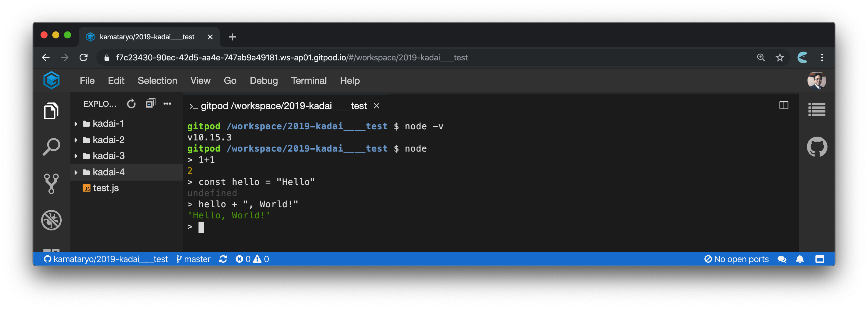Close the kamataryo browser tab
868x309 pixels.
[210, 37]
